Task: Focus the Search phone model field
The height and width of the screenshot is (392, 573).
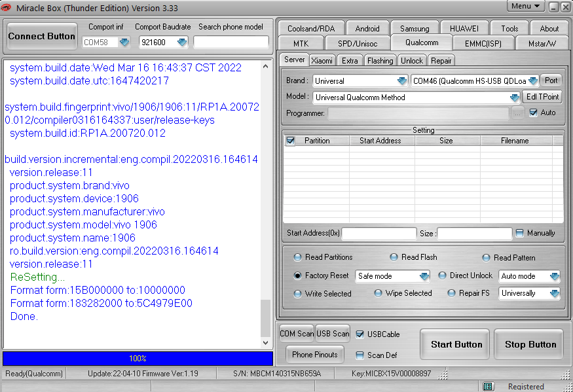Action: pyautogui.click(x=231, y=42)
